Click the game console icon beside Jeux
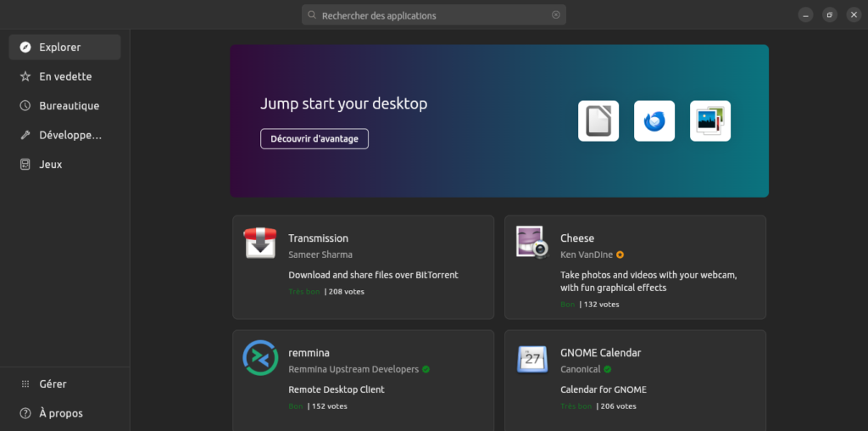868x431 pixels. pyautogui.click(x=25, y=165)
